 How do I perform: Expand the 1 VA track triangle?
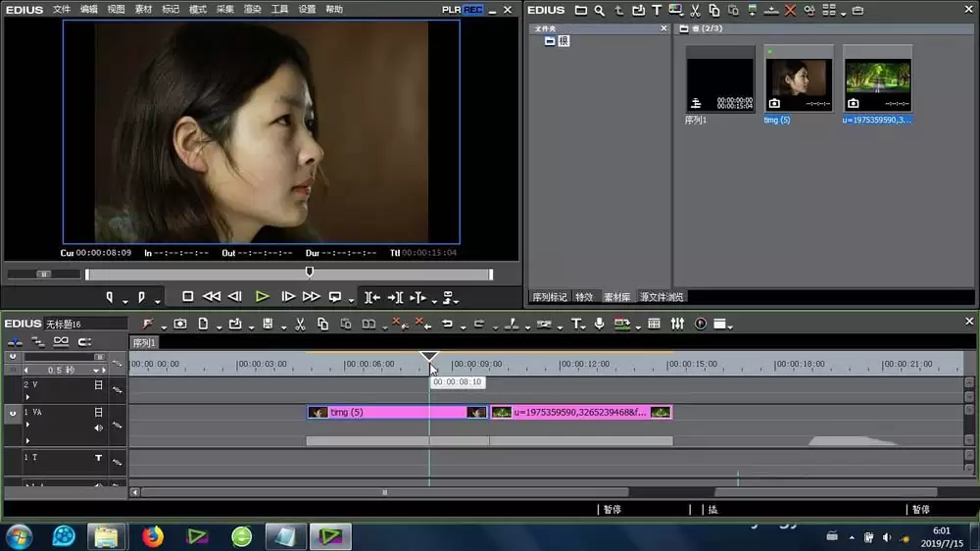27,425
